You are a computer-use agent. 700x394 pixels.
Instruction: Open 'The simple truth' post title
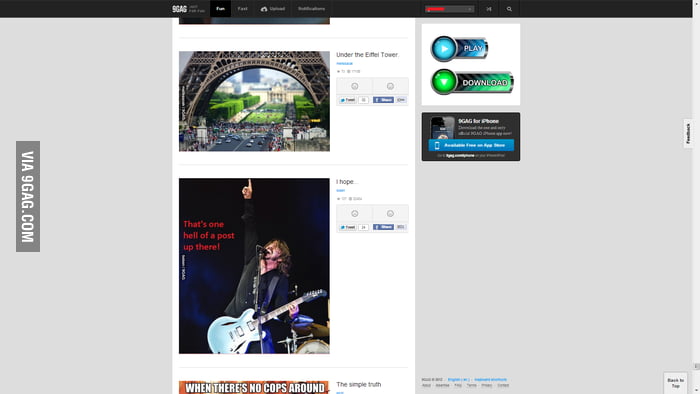tap(358, 384)
